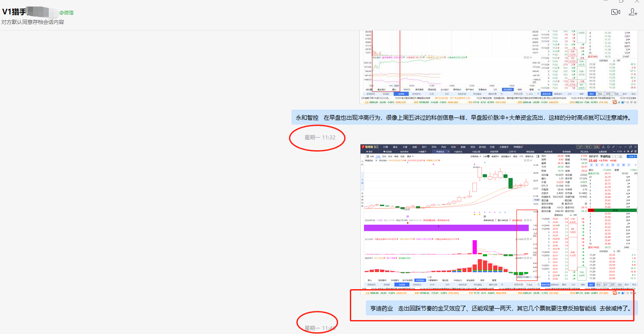Select the 日线 period in 亨迪药业 chart

[379, 156]
